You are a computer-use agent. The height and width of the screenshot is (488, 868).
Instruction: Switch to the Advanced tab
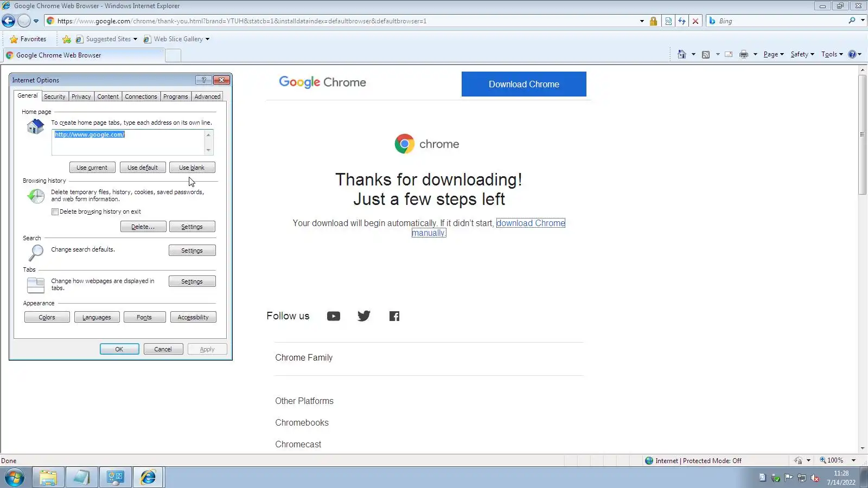coord(207,97)
